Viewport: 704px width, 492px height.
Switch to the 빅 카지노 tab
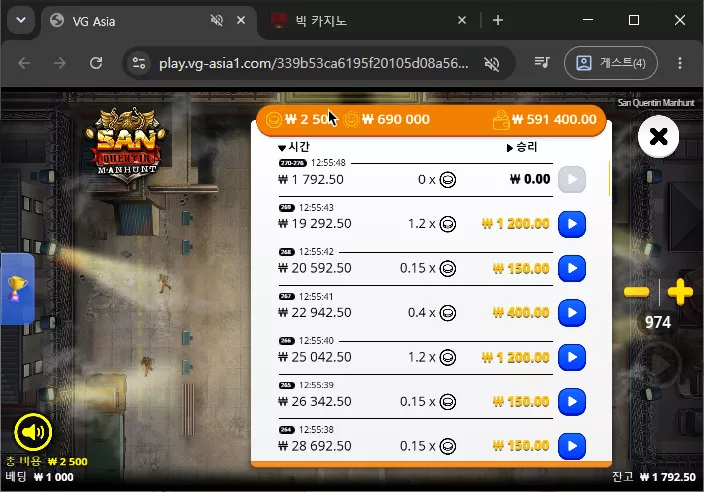click(368, 21)
